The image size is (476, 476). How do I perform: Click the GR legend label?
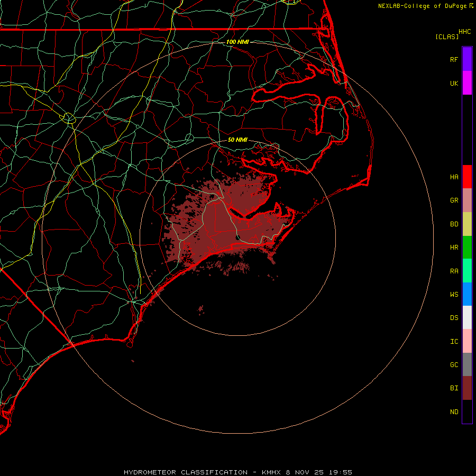point(454,200)
